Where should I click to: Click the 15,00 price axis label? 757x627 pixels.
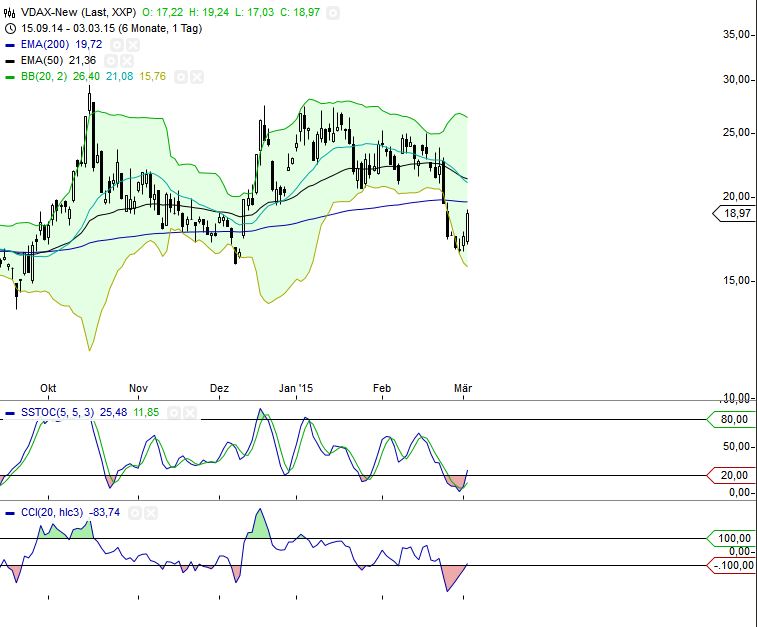pyautogui.click(x=736, y=280)
